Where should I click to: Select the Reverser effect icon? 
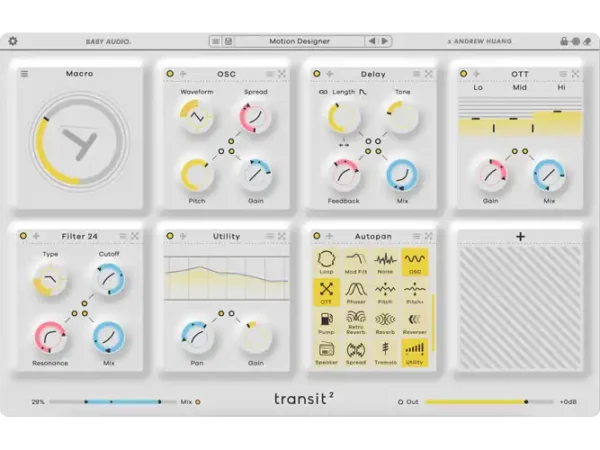click(x=415, y=323)
